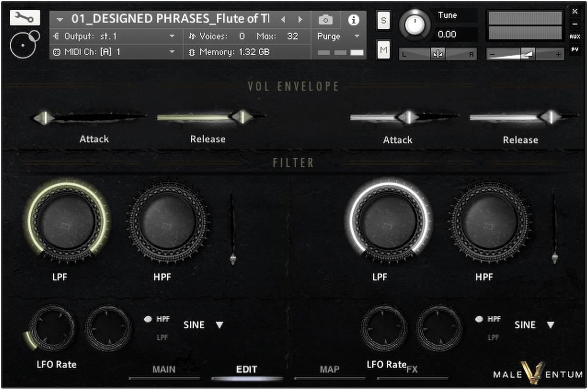
Task: Click the Malеventum logo
Action: 537,374
